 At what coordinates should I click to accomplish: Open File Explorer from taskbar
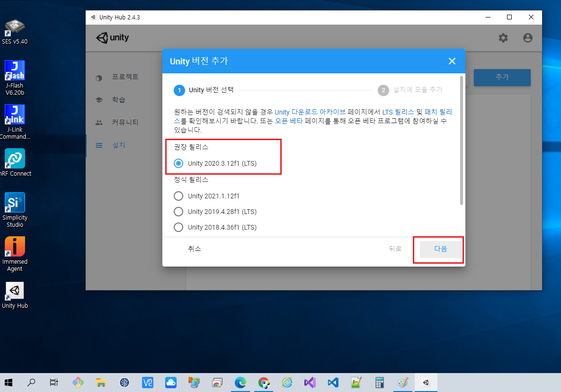[x=101, y=383]
